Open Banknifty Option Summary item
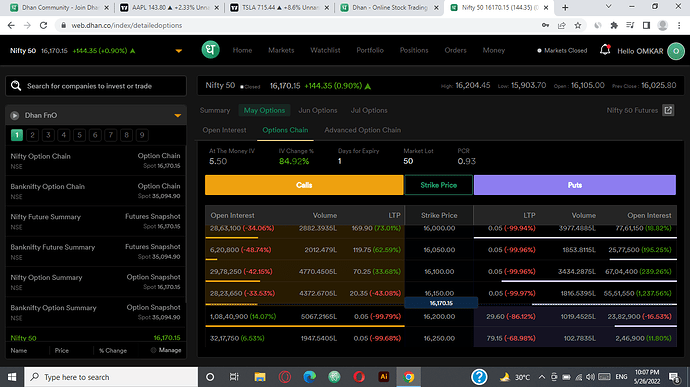Image resolution: width=690 pixels, height=387 pixels. (95, 312)
